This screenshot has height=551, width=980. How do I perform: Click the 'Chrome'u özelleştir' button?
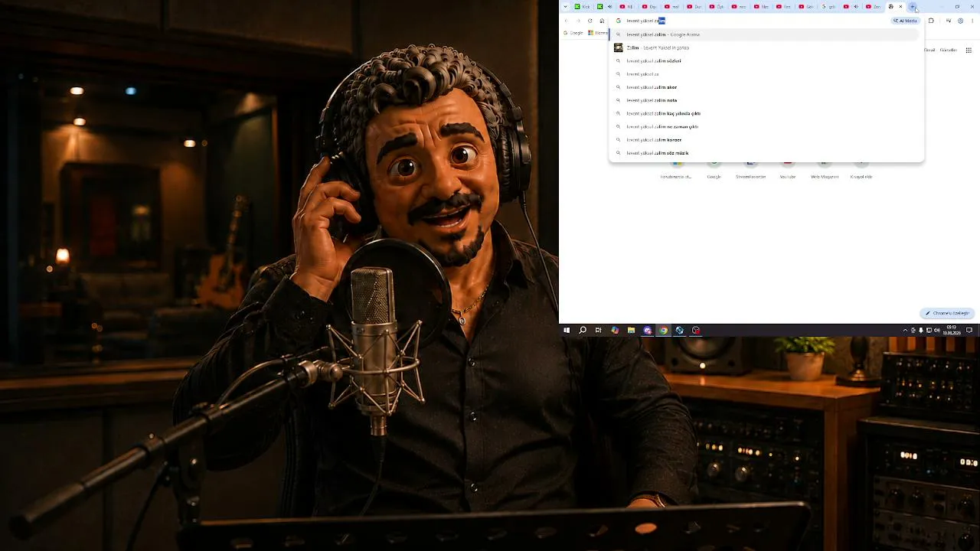pyautogui.click(x=947, y=313)
